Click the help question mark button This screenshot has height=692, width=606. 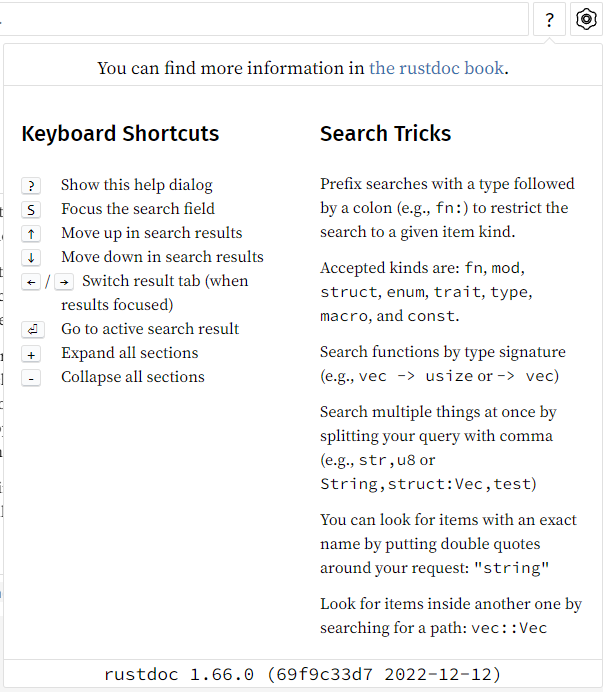pyautogui.click(x=549, y=19)
